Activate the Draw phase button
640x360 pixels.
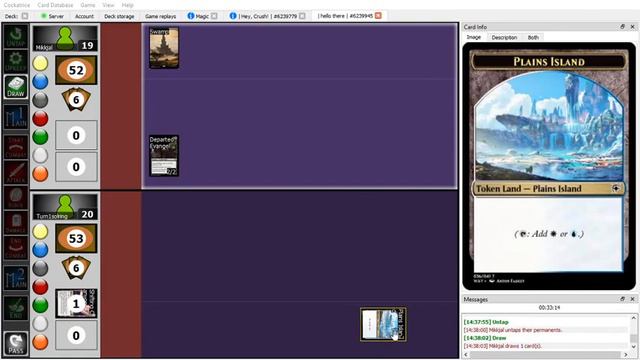pos(16,87)
